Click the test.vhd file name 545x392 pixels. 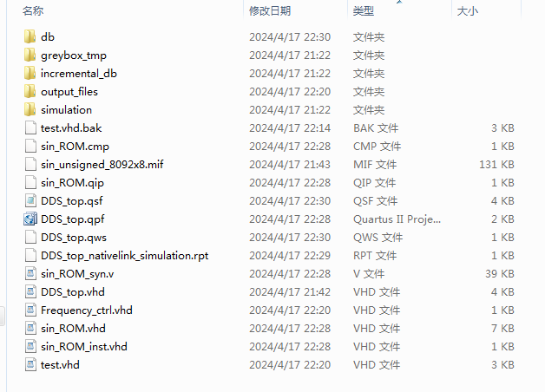60,364
